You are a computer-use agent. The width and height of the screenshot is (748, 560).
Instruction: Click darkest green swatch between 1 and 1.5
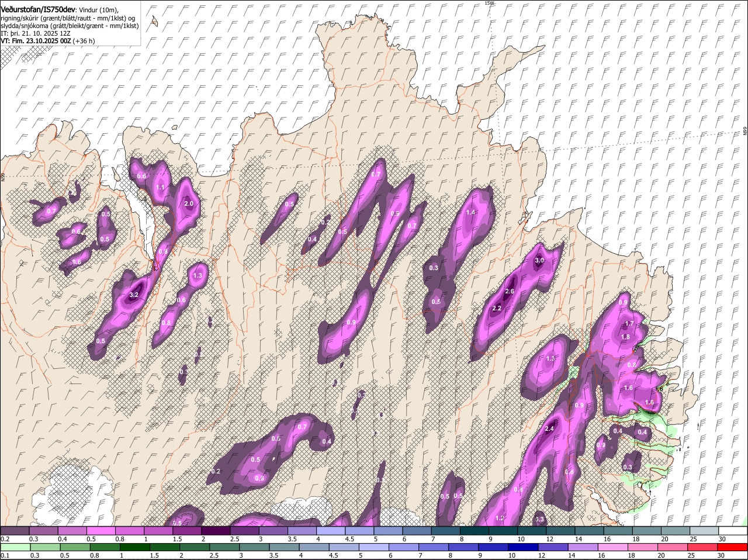point(136,547)
